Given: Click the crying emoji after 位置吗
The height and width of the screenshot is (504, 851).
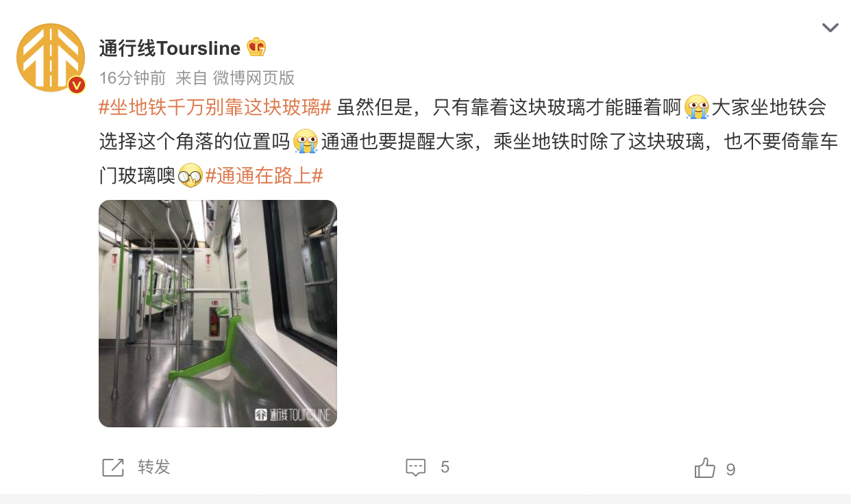Looking at the screenshot, I should click(x=306, y=142).
